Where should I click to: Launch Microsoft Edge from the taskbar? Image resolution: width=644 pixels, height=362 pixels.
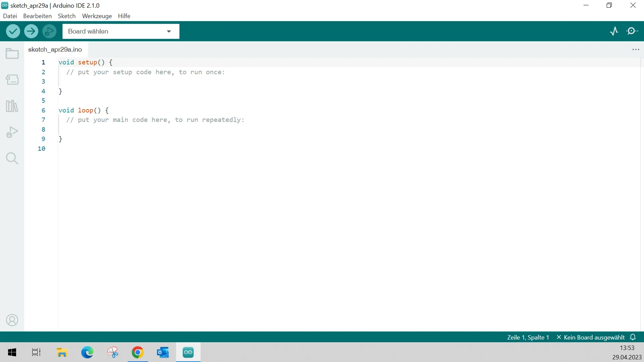87,352
